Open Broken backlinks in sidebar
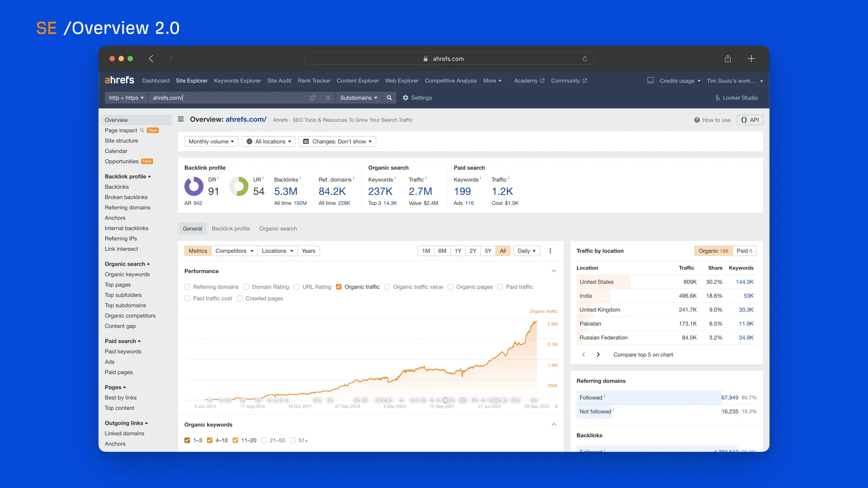 tap(126, 197)
